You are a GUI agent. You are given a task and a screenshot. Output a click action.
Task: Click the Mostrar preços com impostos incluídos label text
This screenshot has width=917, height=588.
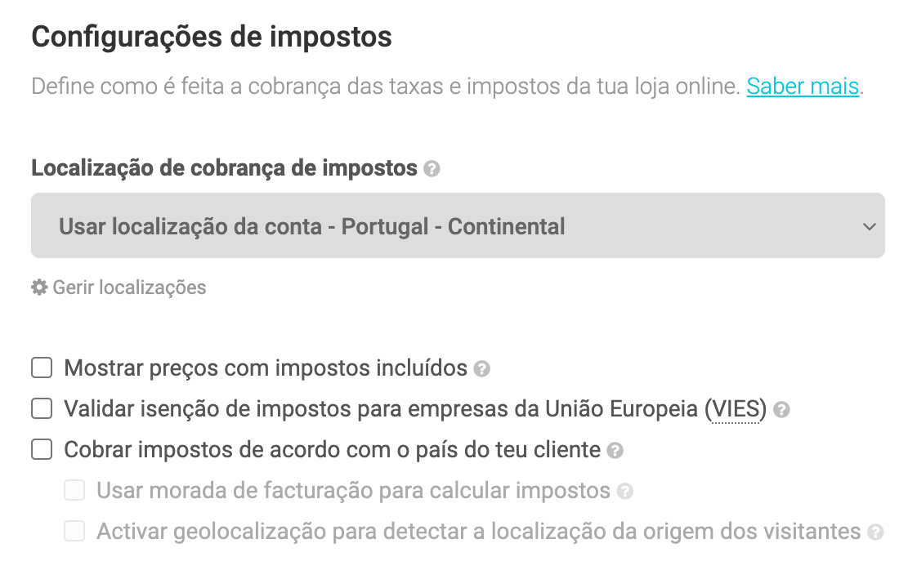click(x=266, y=368)
